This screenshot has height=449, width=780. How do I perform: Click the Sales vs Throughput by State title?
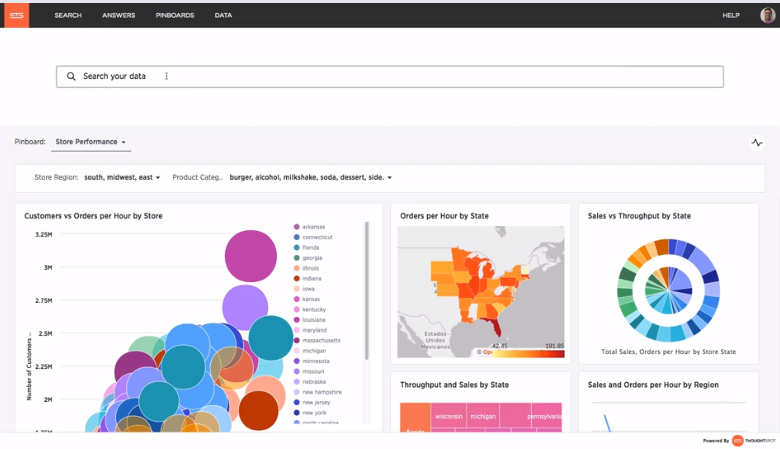pyautogui.click(x=639, y=216)
